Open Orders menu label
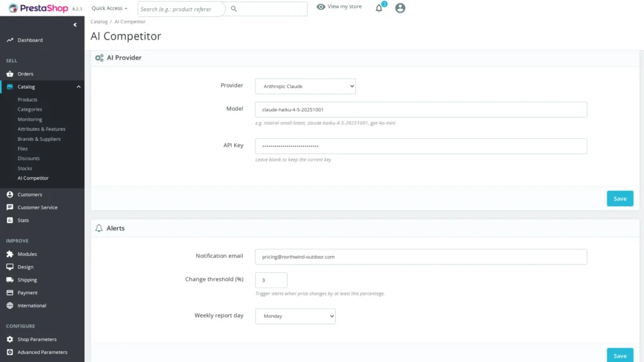This screenshot has height=362, width=644. coord(25,74)
